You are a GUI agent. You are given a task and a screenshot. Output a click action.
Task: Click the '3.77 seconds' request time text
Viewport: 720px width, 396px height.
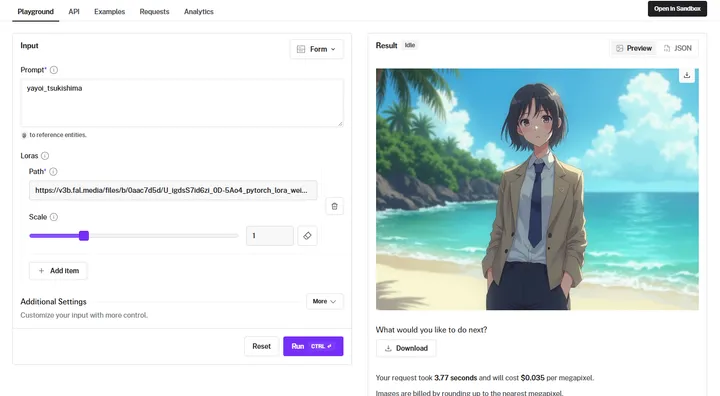pos(456,378)
